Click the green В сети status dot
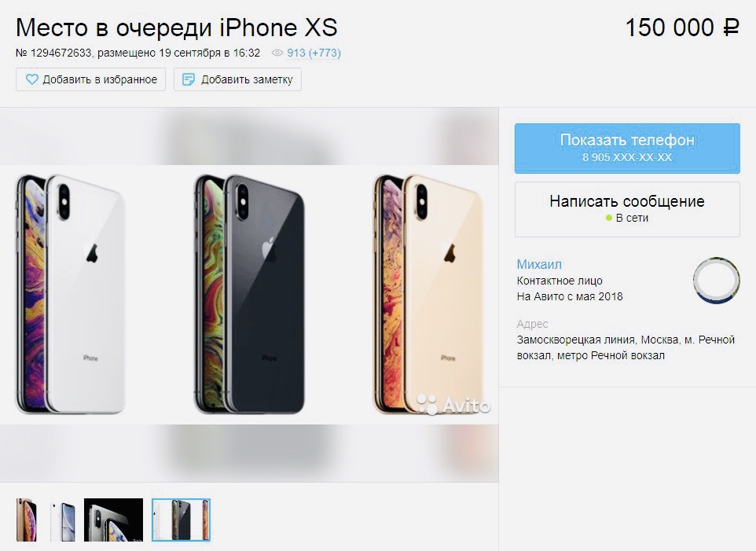The width and height of the screenshot is (756, 551). click(x=608, y=218)
